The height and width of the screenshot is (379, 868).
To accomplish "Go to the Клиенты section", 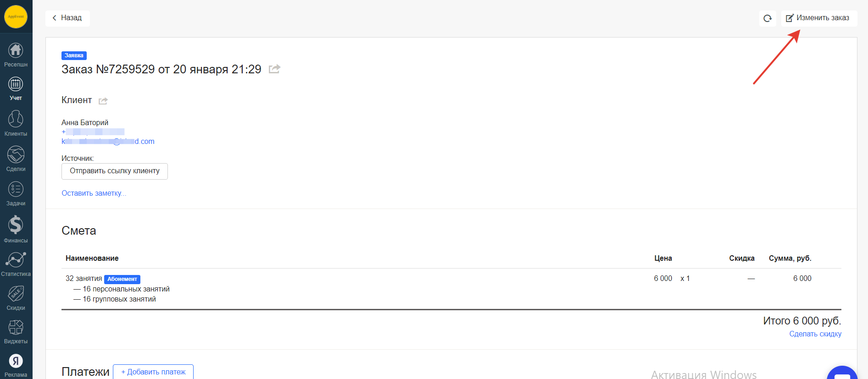I will point(16,123).
